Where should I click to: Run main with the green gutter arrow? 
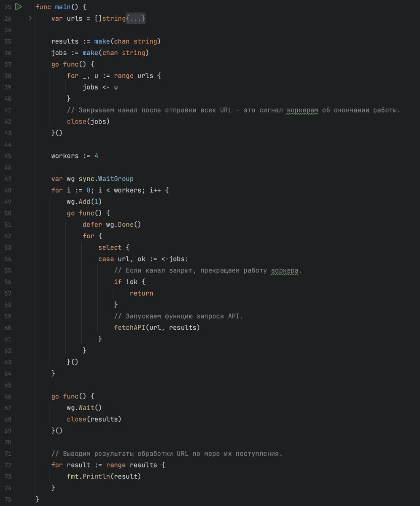19,7
